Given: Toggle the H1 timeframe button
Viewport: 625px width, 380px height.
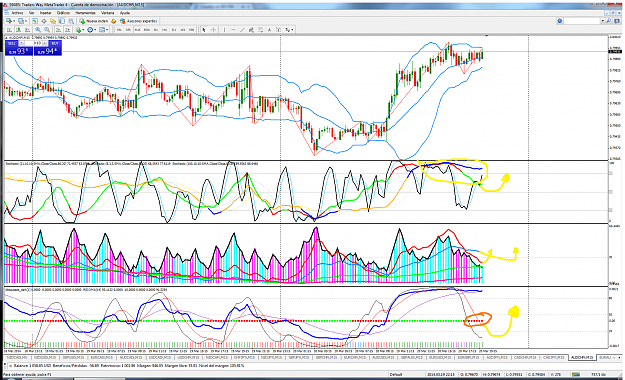Looking at the screenshot, I should 156,30.
